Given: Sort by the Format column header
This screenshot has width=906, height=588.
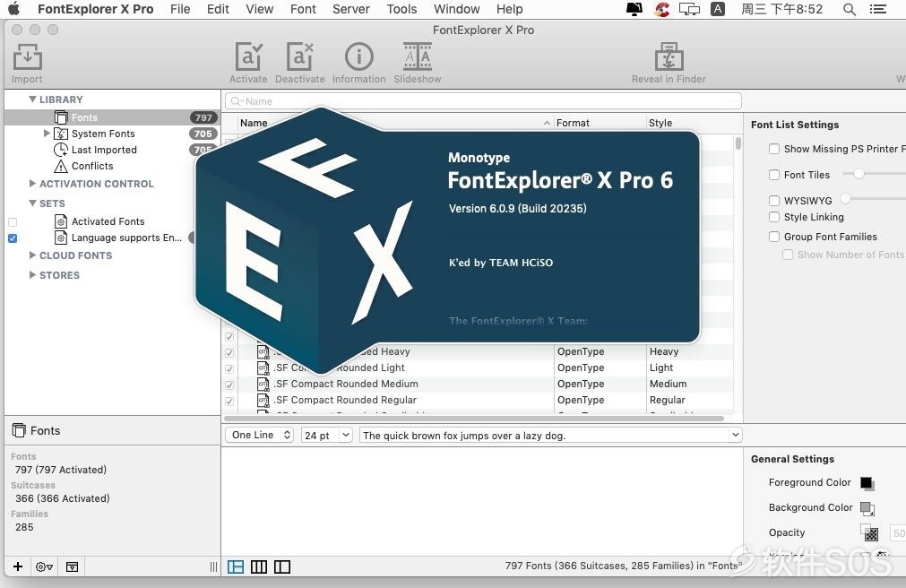Looking at the screenshot, I should (600, 123).
